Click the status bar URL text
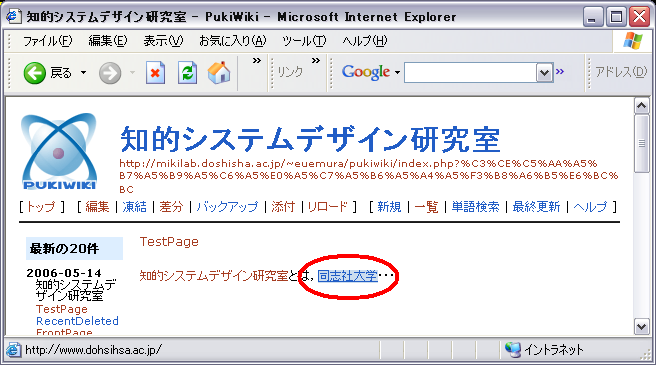Screen dimensions: 656x366 tap(93, 349)
